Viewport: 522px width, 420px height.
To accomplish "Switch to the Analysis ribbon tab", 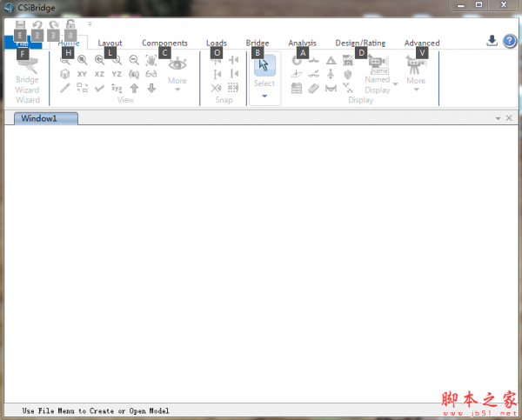I will [302, 43].
